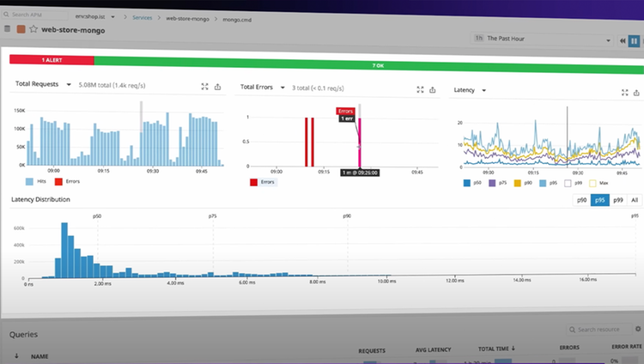This screenshot has width=644, height=364.
Task: Select the p90 latency distribution tab
Action: 581,200
